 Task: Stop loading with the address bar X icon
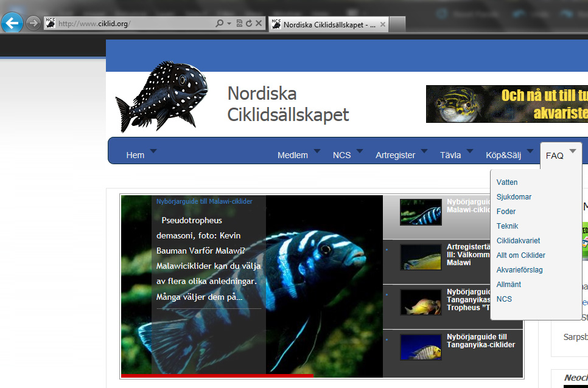pyautogui.click(x=258, y=24)
